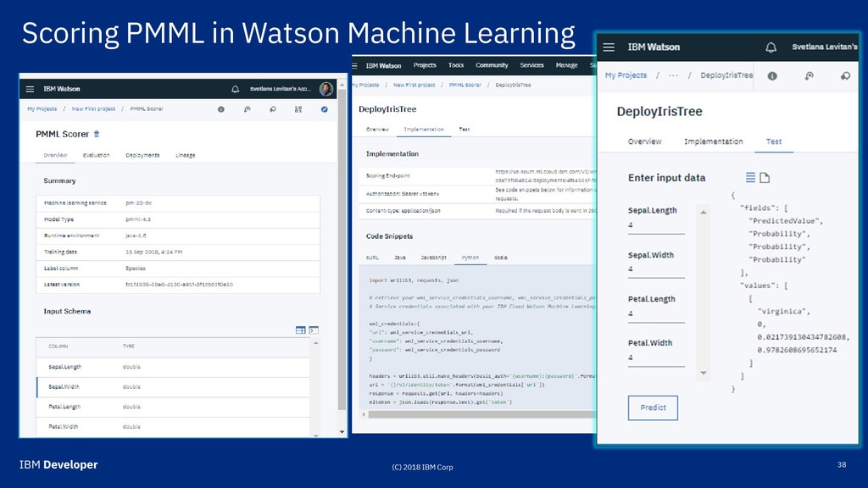The width and height of the screenshot is (868, 488).
Task: Switch Input Schema to code view icon
Action: coord(314,330)
